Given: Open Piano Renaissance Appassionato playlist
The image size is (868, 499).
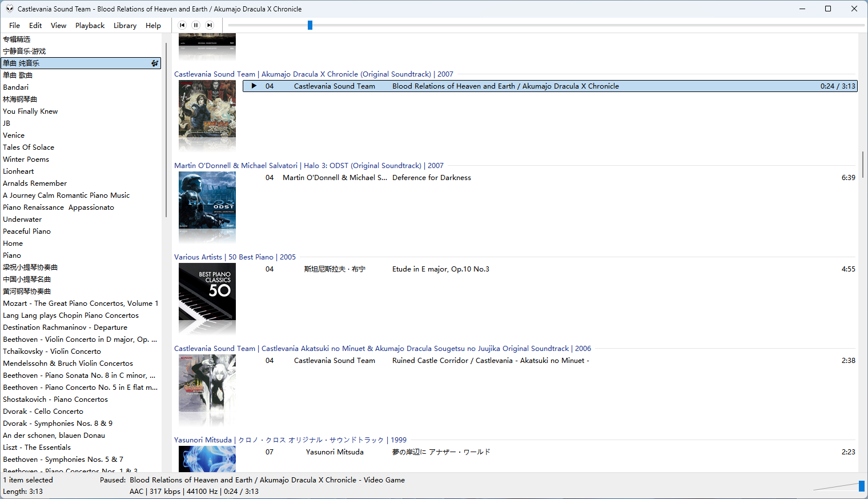Looking at the screenshot, I should pyautogui.click(x=81, y=207).
